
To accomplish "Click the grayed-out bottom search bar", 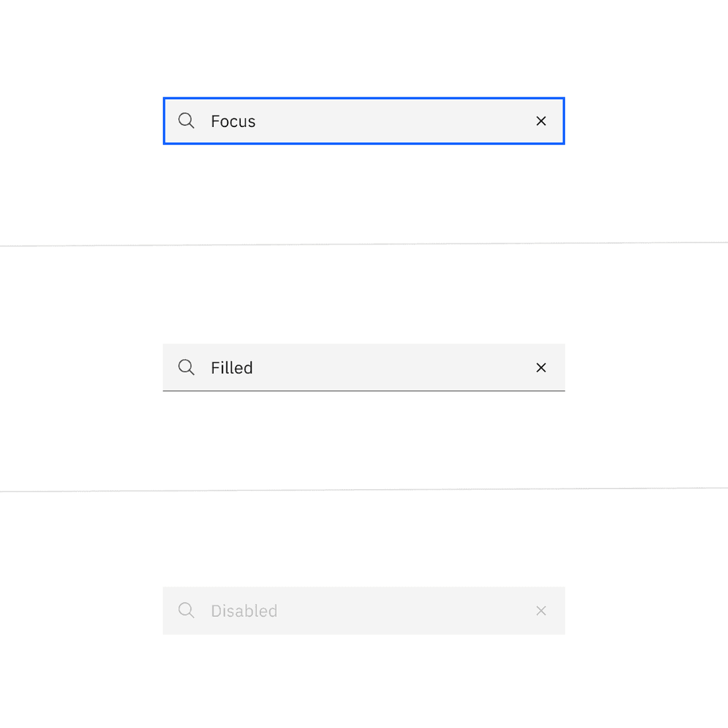I will tap(363, 610).
